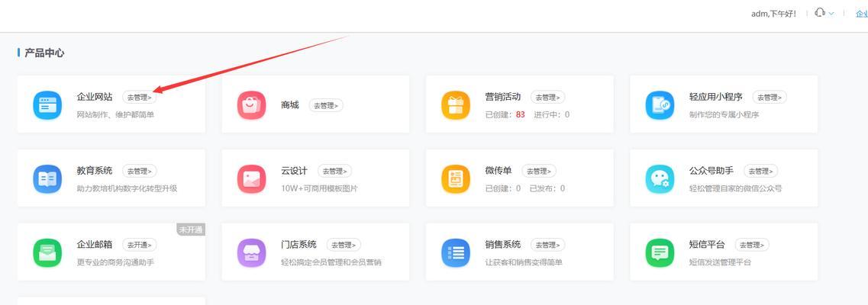Click 去管理 button for 微传单
Screen dimensions: 868x305
coord(539,172)
